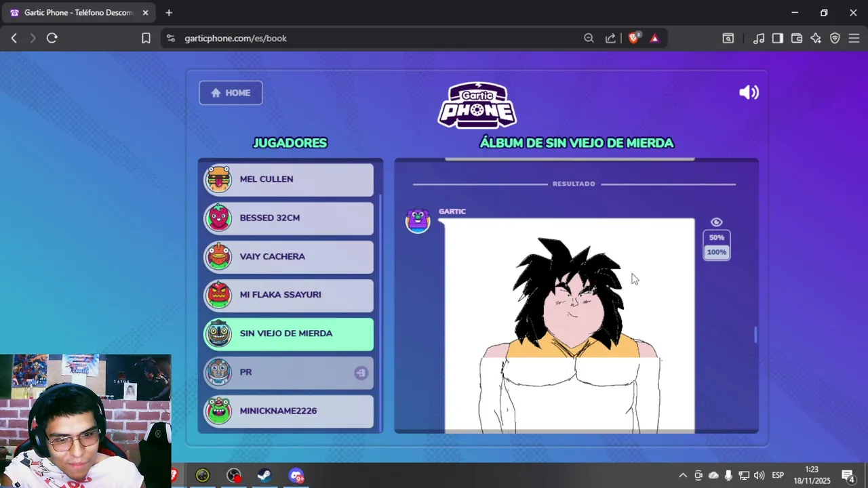Toggle the eye visibility icon beside the drawing
The image size is (868, 488).
tap(716, 222)
